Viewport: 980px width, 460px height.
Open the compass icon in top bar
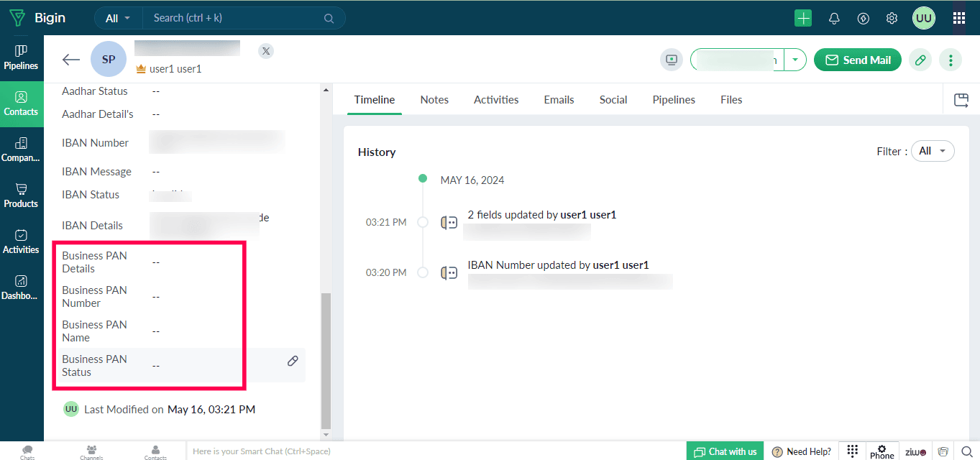pyautogui.click(x=864, y=19)
